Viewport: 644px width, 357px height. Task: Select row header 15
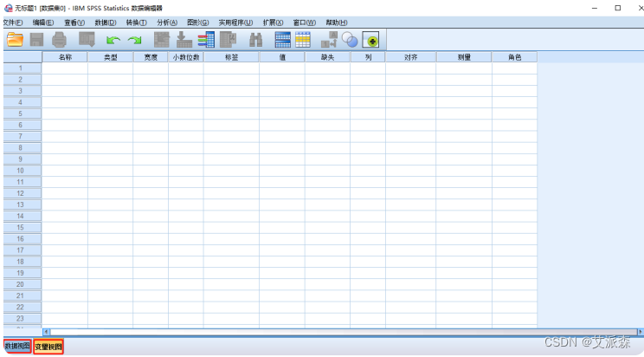23,227
